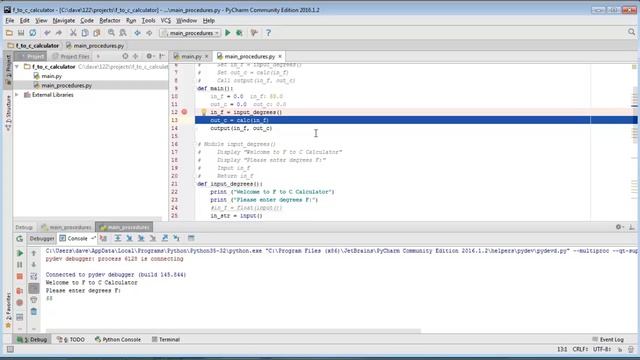Evaluate Expression calculator icon in debug toolbar
Screen dimensions: 640x360
click(191, 238)
